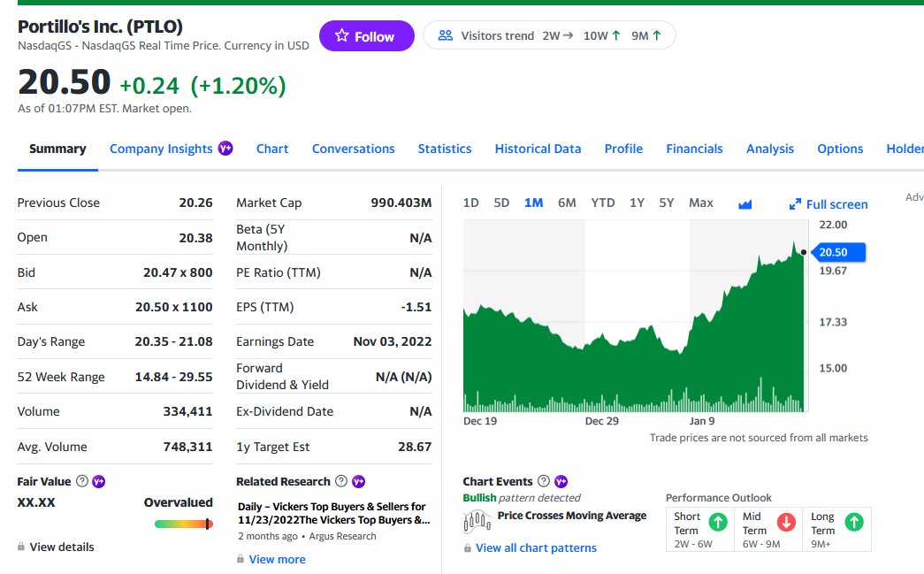Click the star icon in Follow button

342,35
